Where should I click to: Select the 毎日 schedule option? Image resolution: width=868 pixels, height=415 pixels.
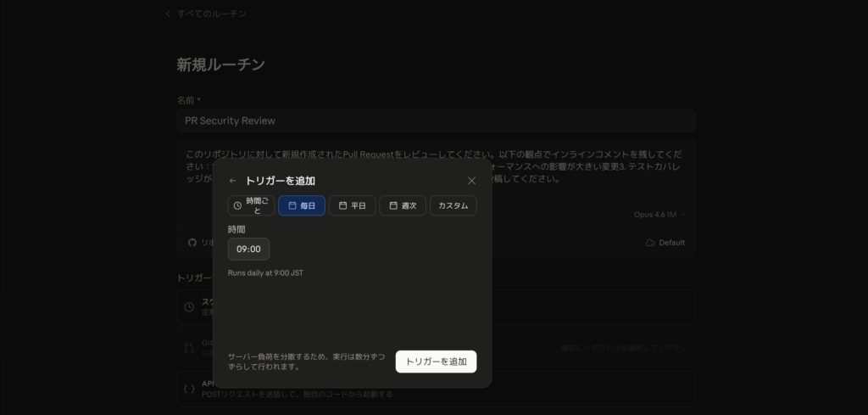302,205
